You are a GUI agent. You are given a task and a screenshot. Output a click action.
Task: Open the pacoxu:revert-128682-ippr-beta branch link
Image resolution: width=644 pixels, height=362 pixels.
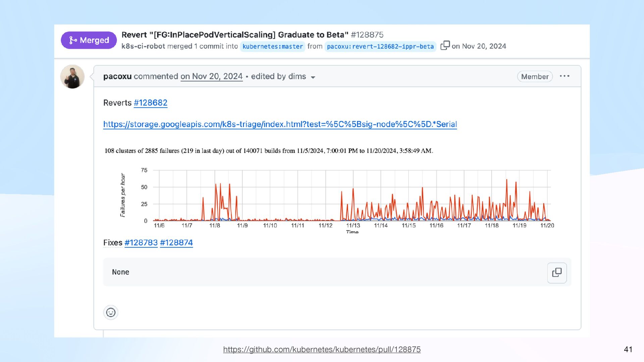[380, 46]
